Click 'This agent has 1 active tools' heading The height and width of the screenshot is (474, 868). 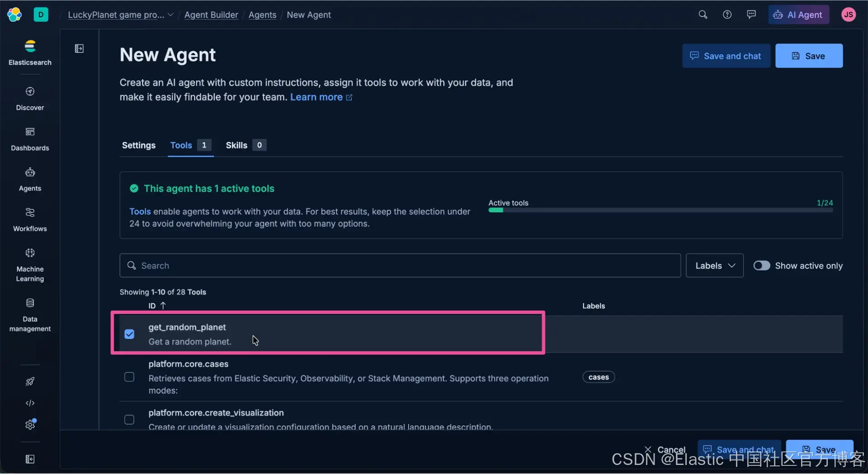[x=209, y=188]
